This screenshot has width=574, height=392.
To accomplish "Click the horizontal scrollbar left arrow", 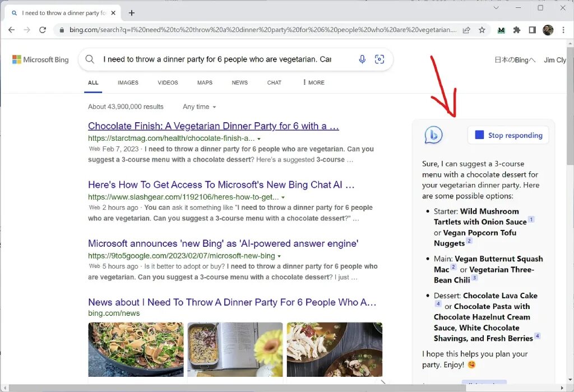I will pyautogui.click(x=4, y=388).
